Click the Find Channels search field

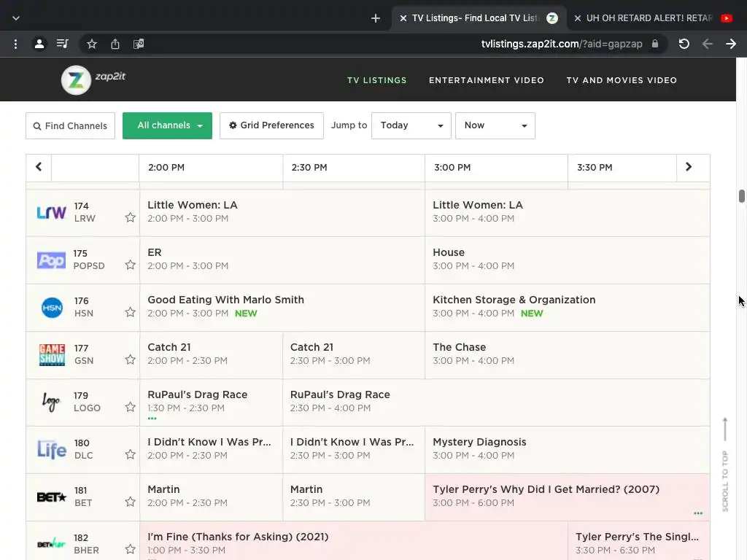pos(71,125)
